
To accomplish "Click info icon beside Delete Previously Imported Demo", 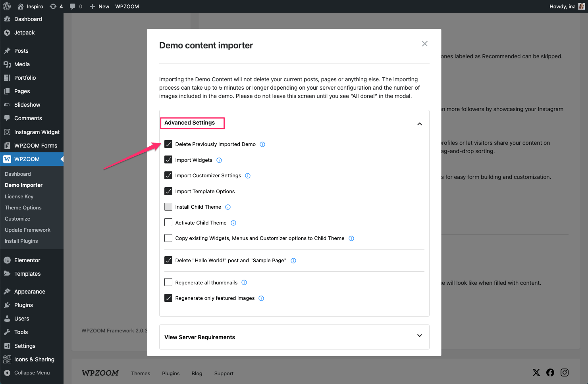I will click(262, 144).
